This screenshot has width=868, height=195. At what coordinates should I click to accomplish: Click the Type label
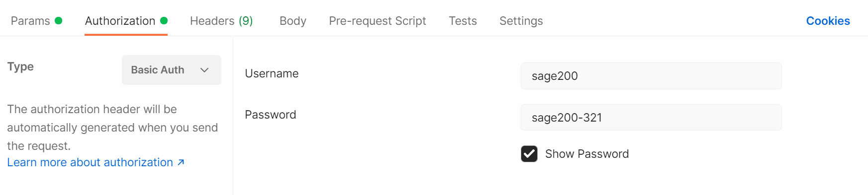tap(20, 67)
